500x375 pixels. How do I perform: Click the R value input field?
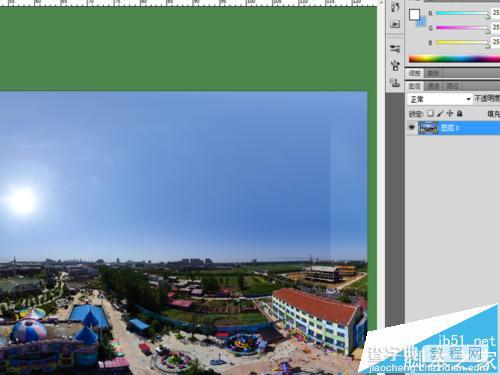496,13
